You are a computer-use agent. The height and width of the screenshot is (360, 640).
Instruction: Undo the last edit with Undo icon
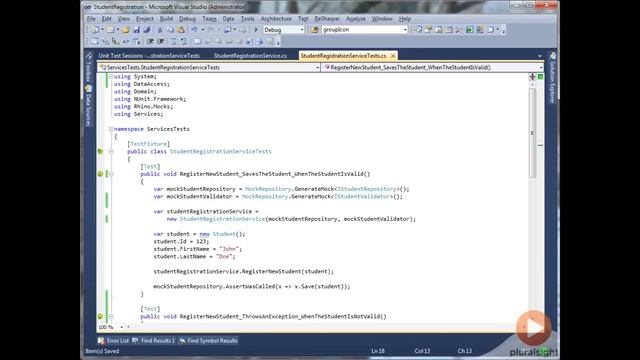point(195,30)
